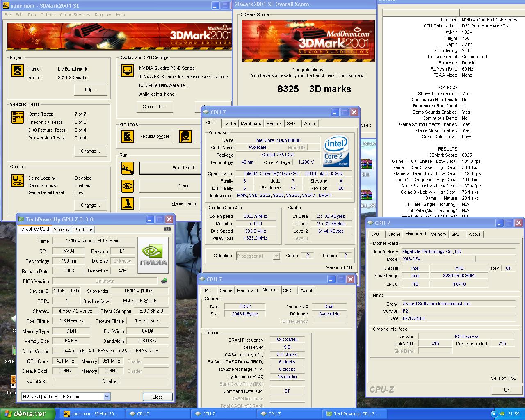Switch to the Validation tab in GPU-Z
This screenshot has height=420, width=525.
(x=84, y=230)
